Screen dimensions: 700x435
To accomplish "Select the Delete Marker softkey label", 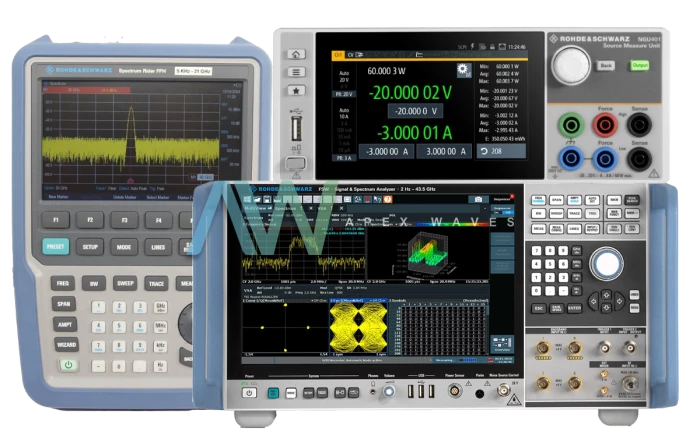I will (x=125, y=197).
